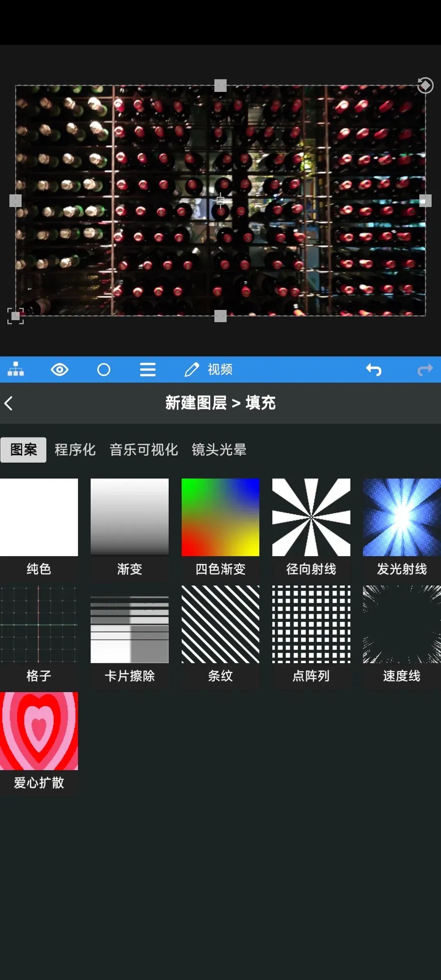Switch to the 程序化 tab

[x=75, y=450]
